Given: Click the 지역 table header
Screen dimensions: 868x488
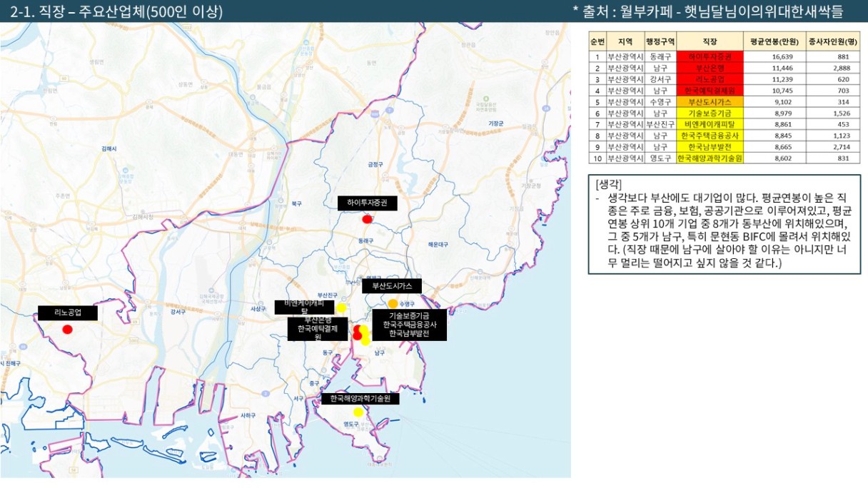Looking at the screenshot, I should coord(625,41).
